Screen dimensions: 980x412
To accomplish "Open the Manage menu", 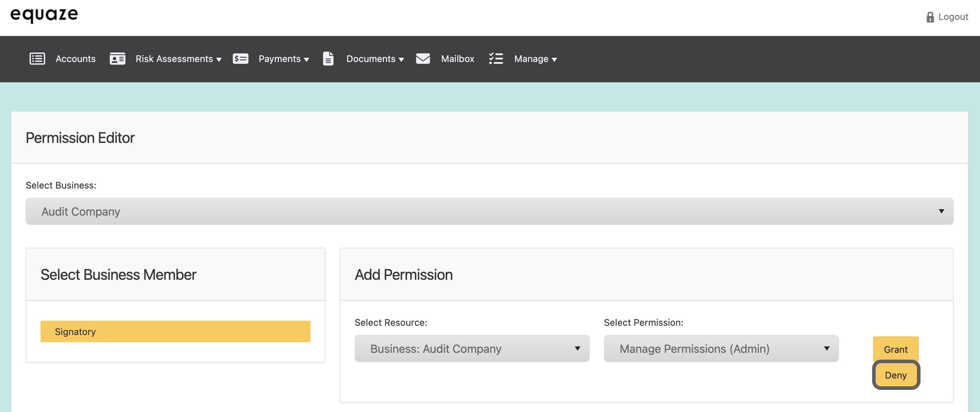I will [535, 59].
